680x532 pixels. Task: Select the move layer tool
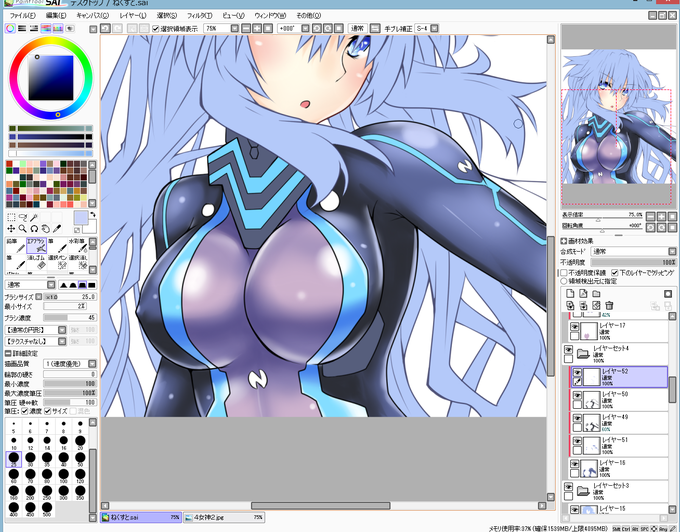tap(11, 228)
